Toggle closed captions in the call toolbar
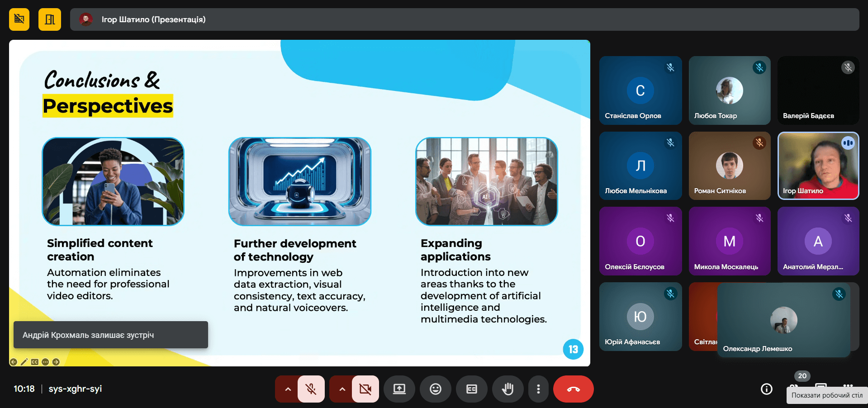The width and height of the screenshot is (868, 408). tap(471, 389)
